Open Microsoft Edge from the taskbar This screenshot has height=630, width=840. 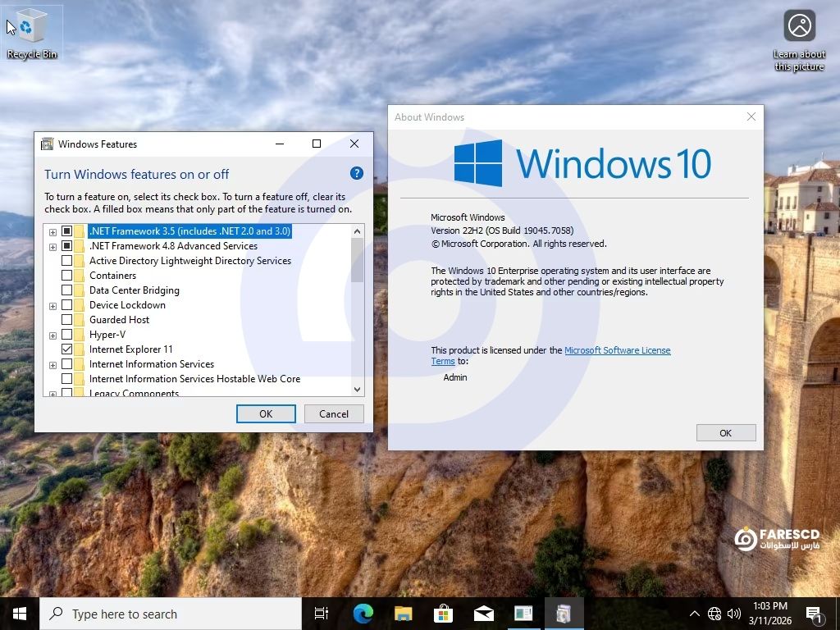pyautogui.click(x=363, y=614)
